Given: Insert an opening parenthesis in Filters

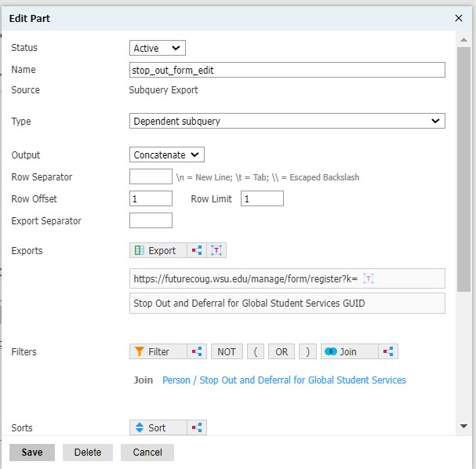Looking at the screenshot, I should [x=256, y=351].
